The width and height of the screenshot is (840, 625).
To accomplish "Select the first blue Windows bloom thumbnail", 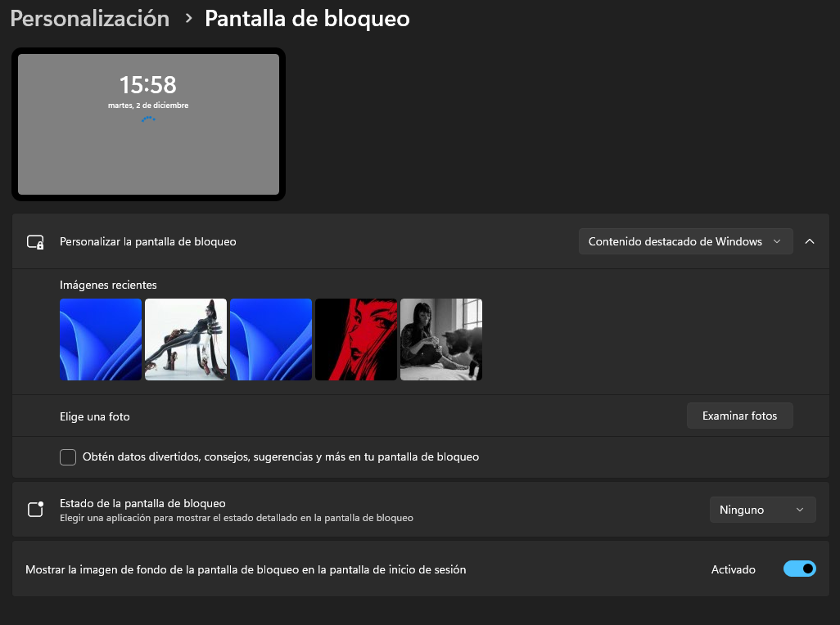I will click(101, 339).
